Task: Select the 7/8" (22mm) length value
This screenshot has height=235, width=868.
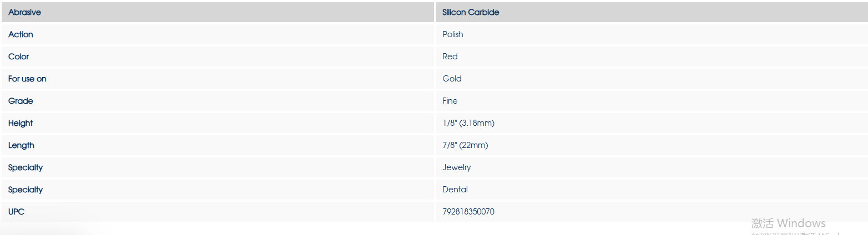Action: 465,145
